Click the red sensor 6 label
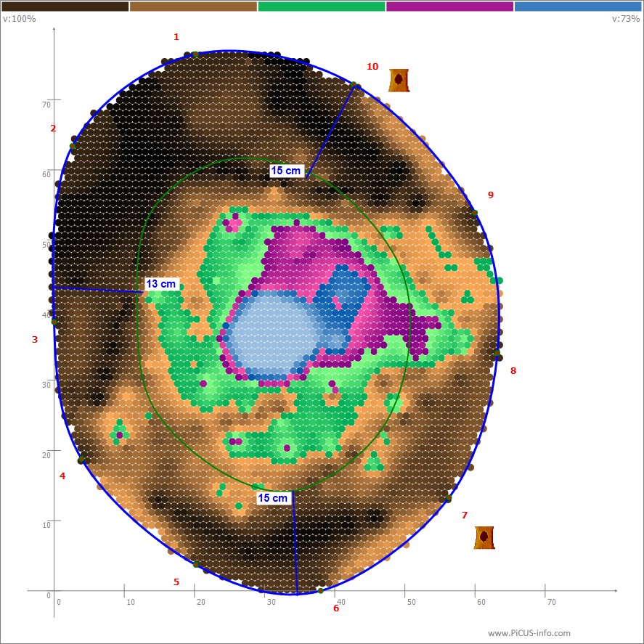Image resolution: width=644 pixels, height=644 pixels. [335, 608]
